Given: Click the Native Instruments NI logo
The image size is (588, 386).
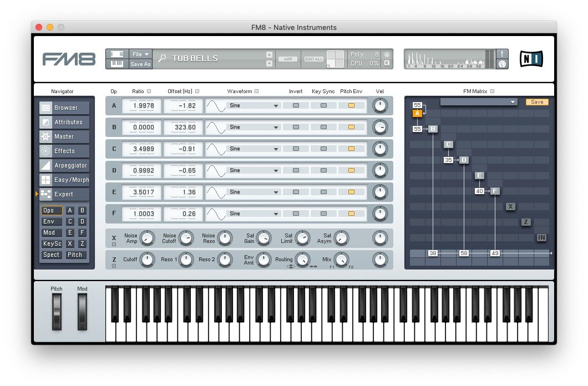Looking at the screenshot, I should [531, 59].
